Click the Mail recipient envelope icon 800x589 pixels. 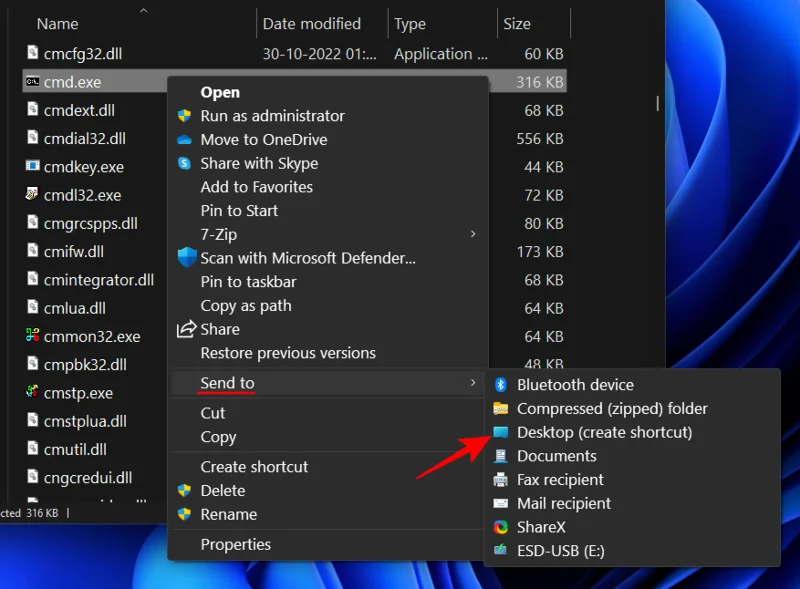500,503
